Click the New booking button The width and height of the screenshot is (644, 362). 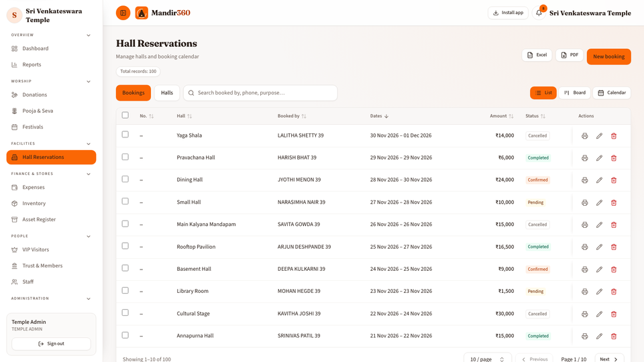coord(608,56)
